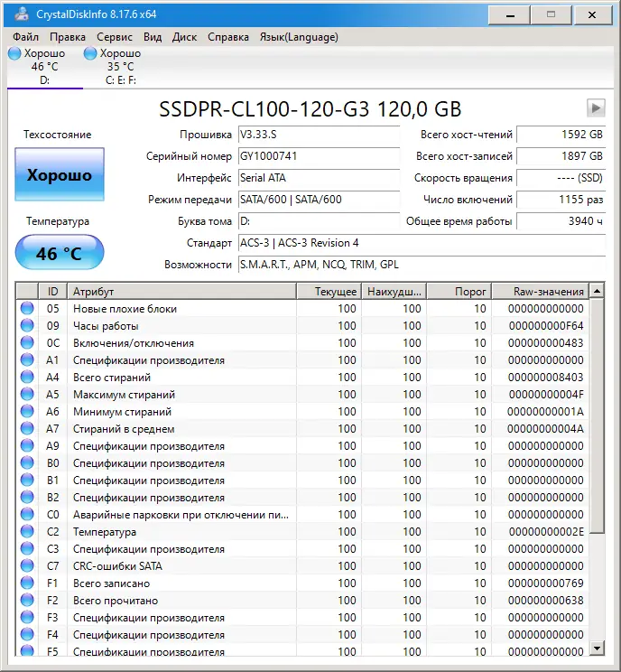Screen dimensions: 621x672
Task: Click the 1155 раз power-on count
Action: [561, 200]
